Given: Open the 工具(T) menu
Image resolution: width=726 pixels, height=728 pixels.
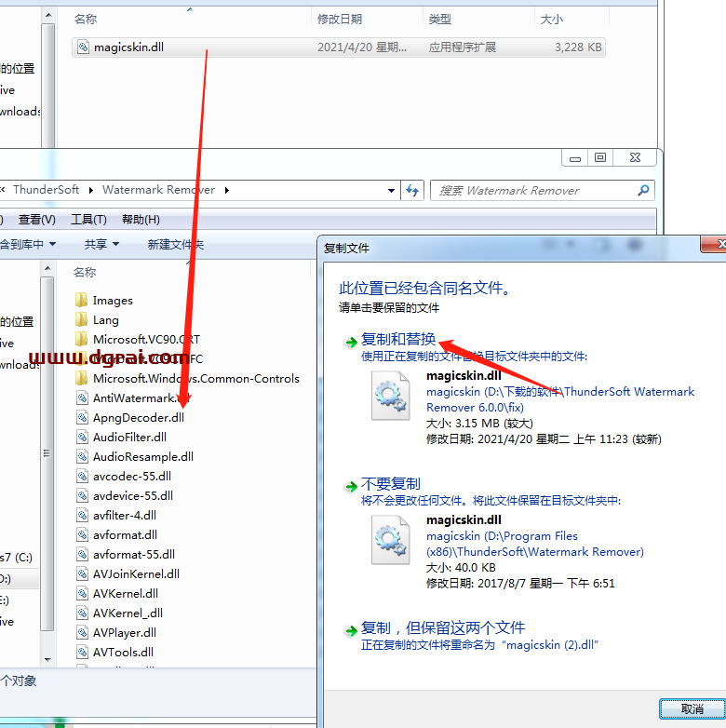Looking at the screenshot, I should click(88, 220).
